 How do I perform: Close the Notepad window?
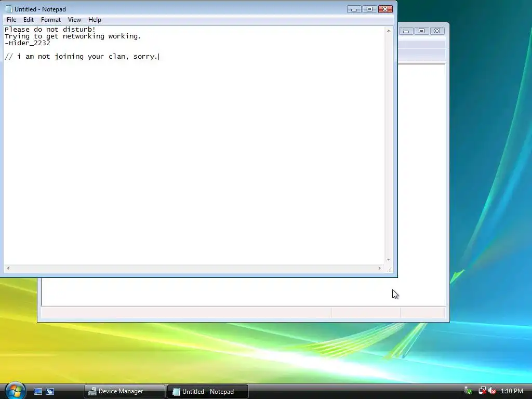[x=385, y=9]
